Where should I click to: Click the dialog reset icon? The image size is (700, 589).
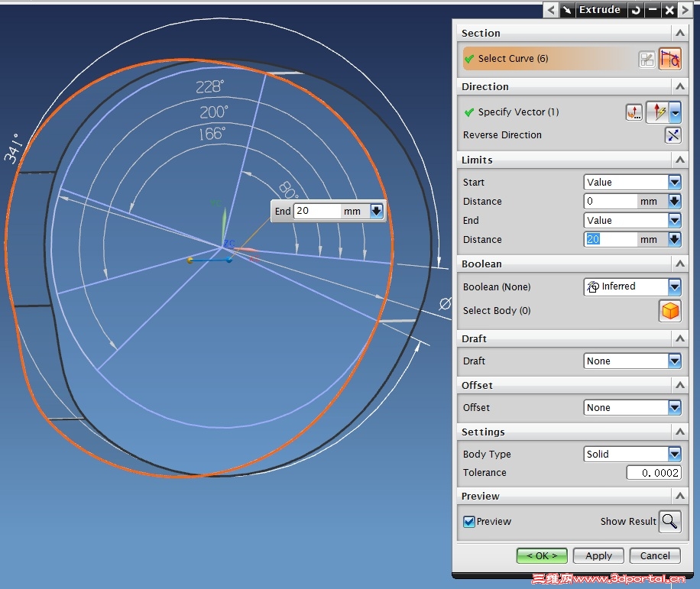(636, 10)
